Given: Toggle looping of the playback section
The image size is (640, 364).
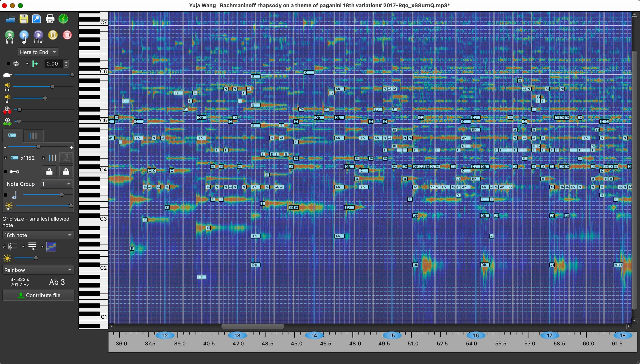Looking at the screenshot, I should tap(16, 64).
